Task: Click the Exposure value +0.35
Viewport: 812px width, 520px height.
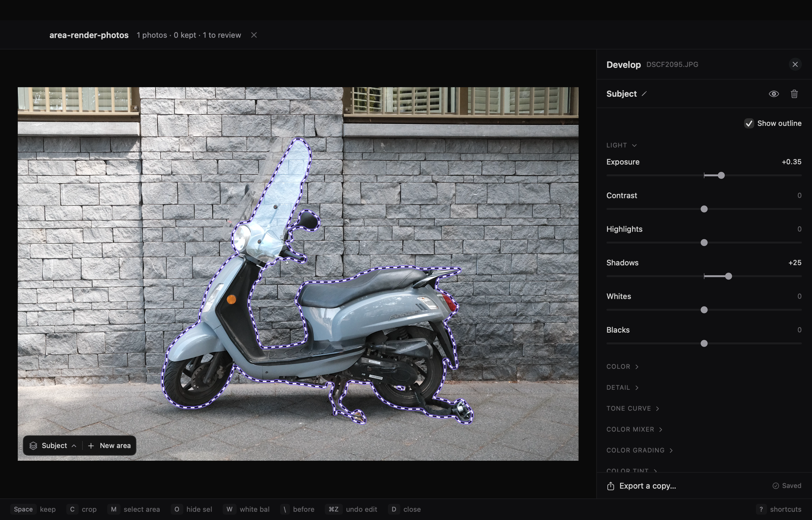Action: [x=791, y=162]
